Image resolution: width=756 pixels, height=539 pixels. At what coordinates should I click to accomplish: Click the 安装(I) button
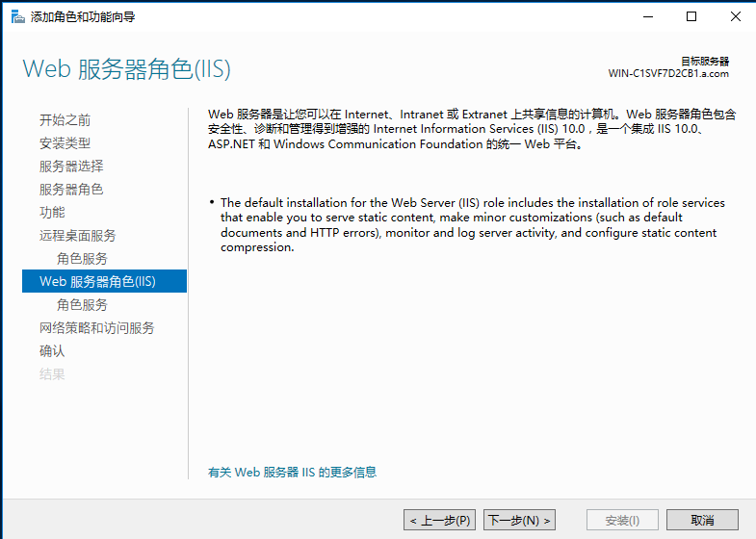(622, 521)
